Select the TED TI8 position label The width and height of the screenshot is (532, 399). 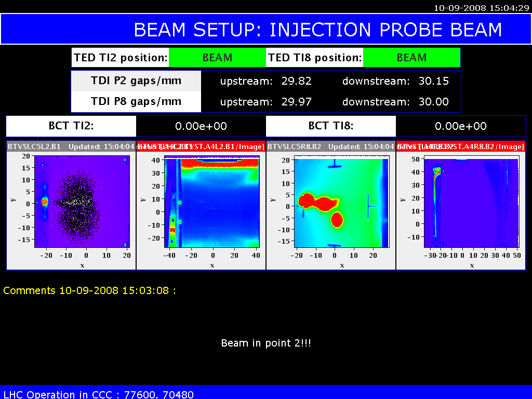[x=315, y=58]
